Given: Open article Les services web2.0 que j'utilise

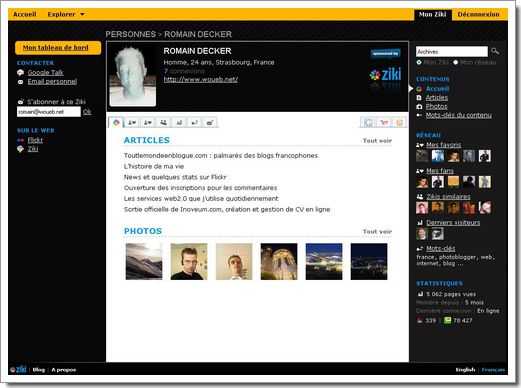Looking at the screenshot, I should (201, 199).
